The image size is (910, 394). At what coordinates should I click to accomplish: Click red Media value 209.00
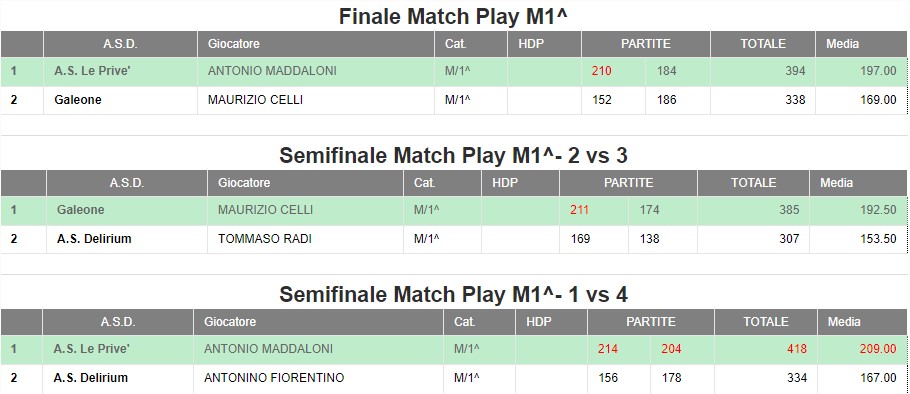tap(878, 349)
